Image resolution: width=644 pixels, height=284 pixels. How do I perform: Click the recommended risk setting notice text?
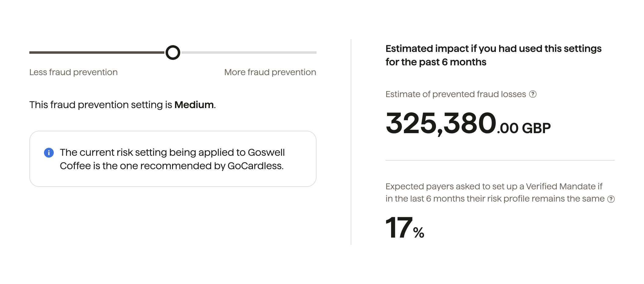point(172,159)
